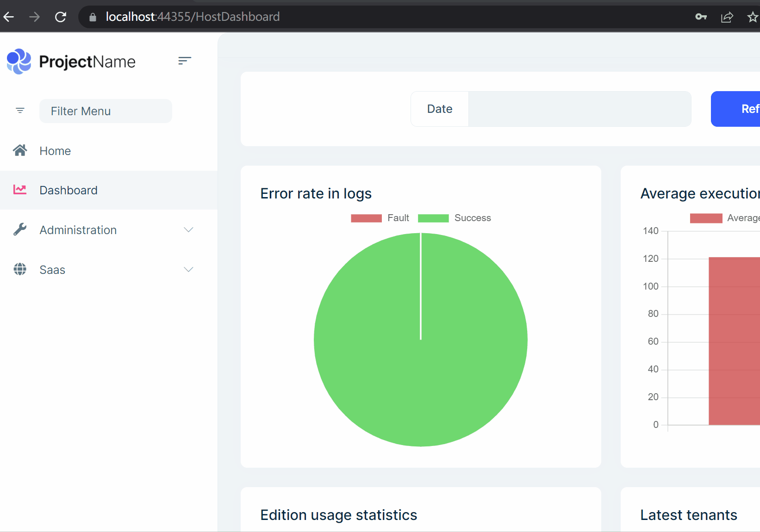Click the 'Date' label
This screenshot has width=760, height=532.
(x=440, y=109)
